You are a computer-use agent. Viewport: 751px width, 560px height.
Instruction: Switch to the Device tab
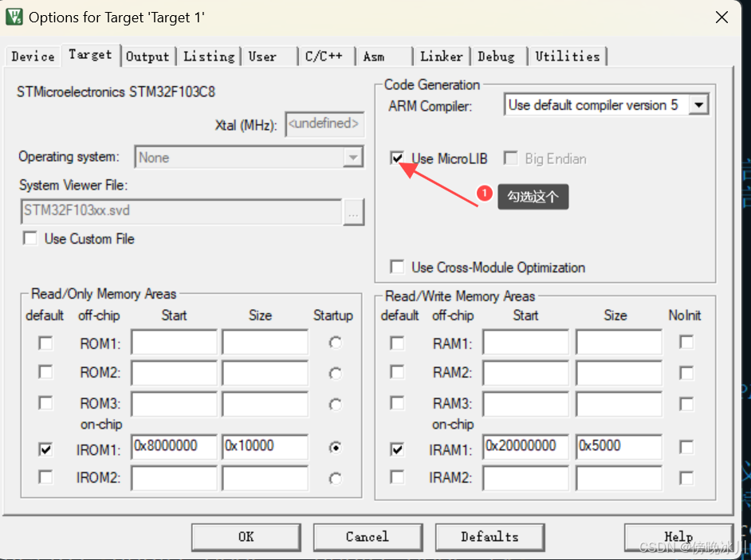pos(33,57)
